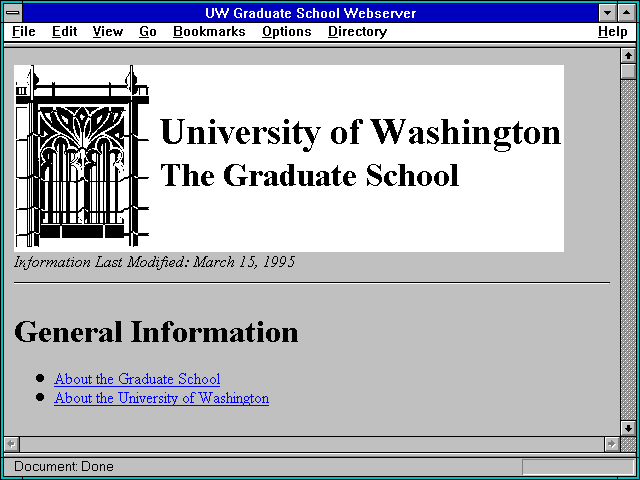The width and height of the screenshot is (640, 480).
Task: Open the Help menu
Action: click(612, 32)
